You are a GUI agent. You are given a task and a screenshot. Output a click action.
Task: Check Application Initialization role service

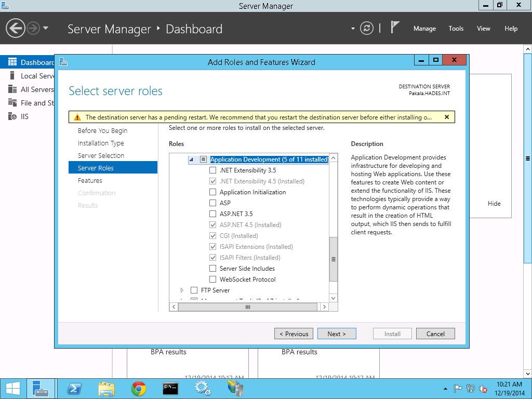tap(212, 192)
